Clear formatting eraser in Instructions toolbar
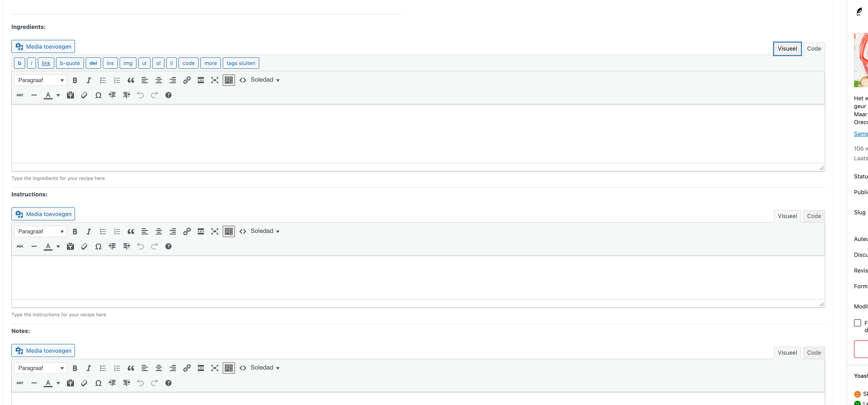Image resolution: width=868 pixels, height=405 pixels. (84, 247)
